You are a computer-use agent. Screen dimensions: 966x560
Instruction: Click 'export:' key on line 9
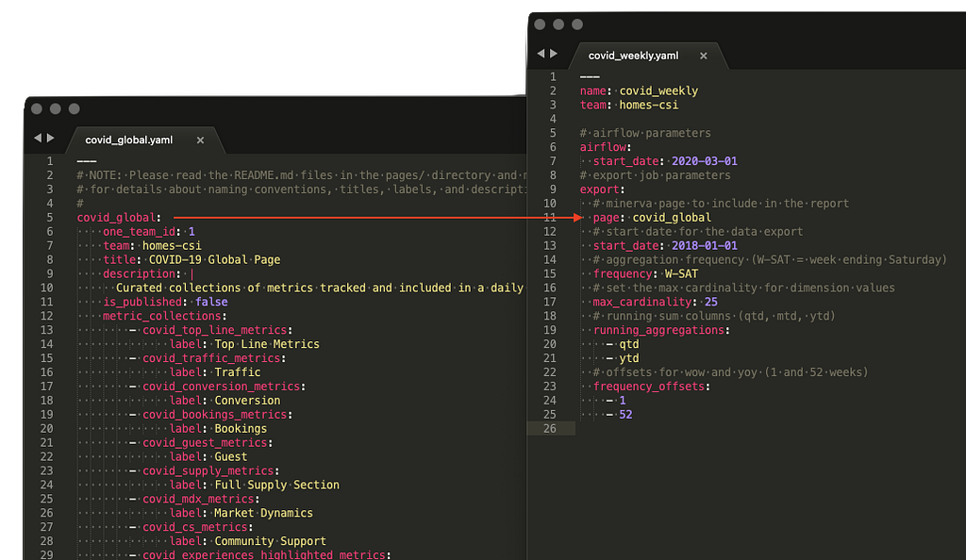pos(602,189)
